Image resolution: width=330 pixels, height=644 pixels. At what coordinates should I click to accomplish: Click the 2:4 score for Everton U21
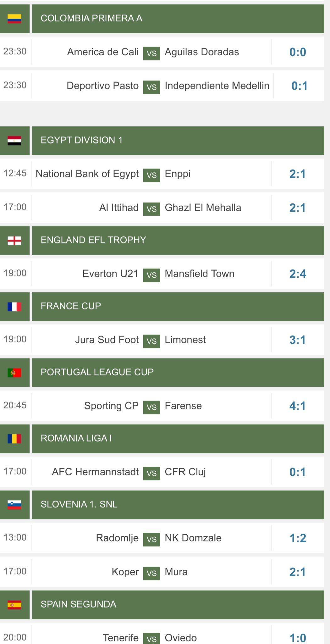pos(298,274)
